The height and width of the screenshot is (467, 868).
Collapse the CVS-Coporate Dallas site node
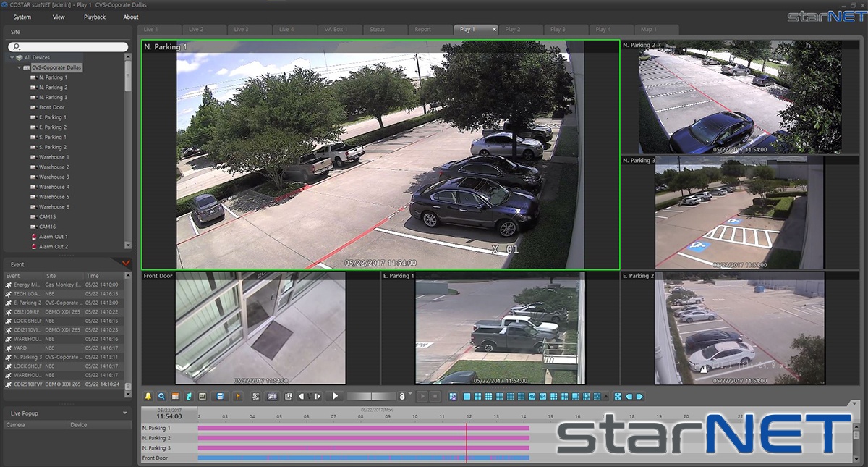click(x=20, y=67)
